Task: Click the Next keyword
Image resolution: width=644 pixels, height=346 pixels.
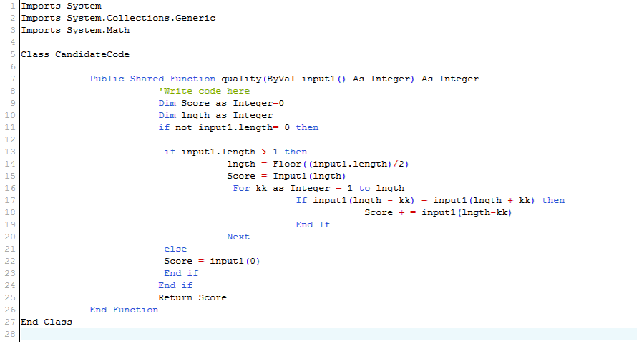Action: (x=238, y=237)
